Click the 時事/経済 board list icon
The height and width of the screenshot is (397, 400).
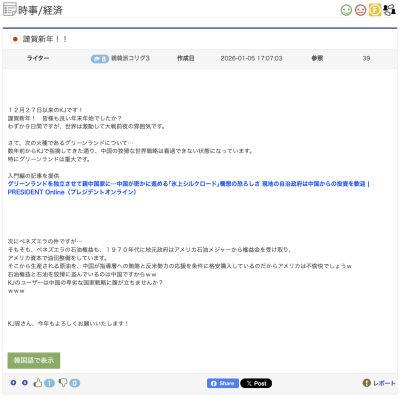click(9, 9)
